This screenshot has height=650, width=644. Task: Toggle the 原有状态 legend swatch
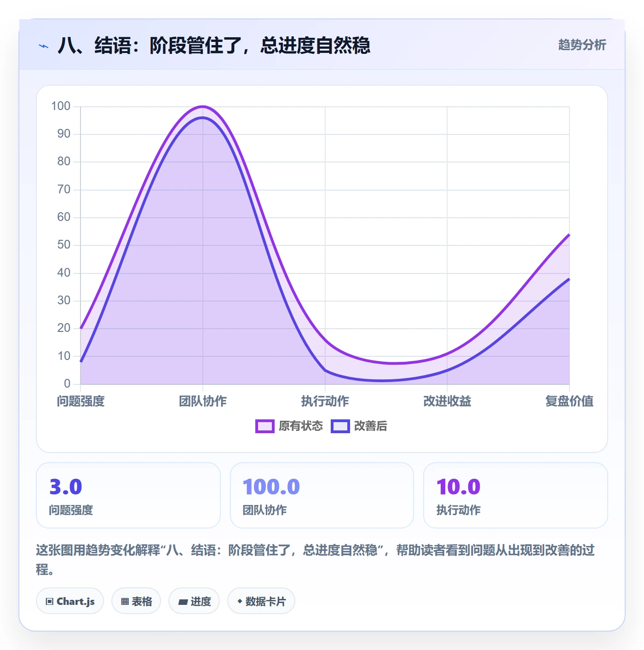tap(264, 426)
